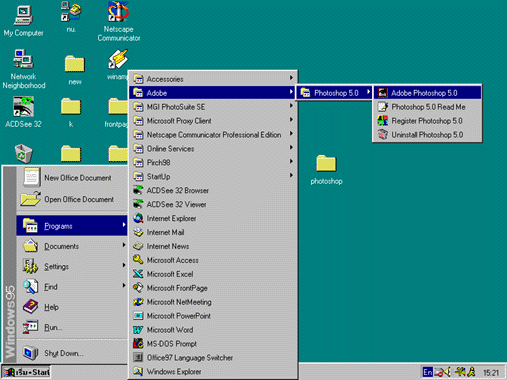Open My Computer desktop icon
Screen dimensions: 507x380
click(23, 21)
